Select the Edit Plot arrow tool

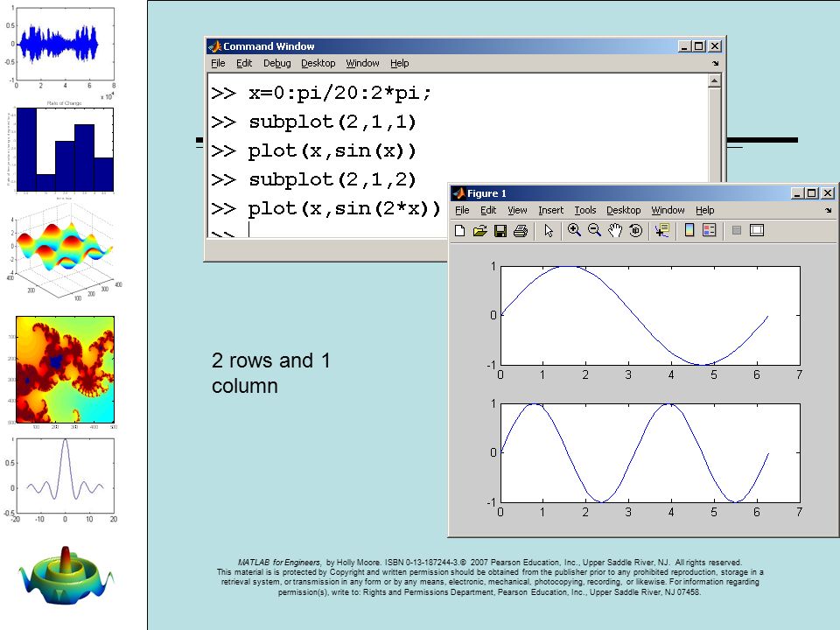(x=549, y=230)
